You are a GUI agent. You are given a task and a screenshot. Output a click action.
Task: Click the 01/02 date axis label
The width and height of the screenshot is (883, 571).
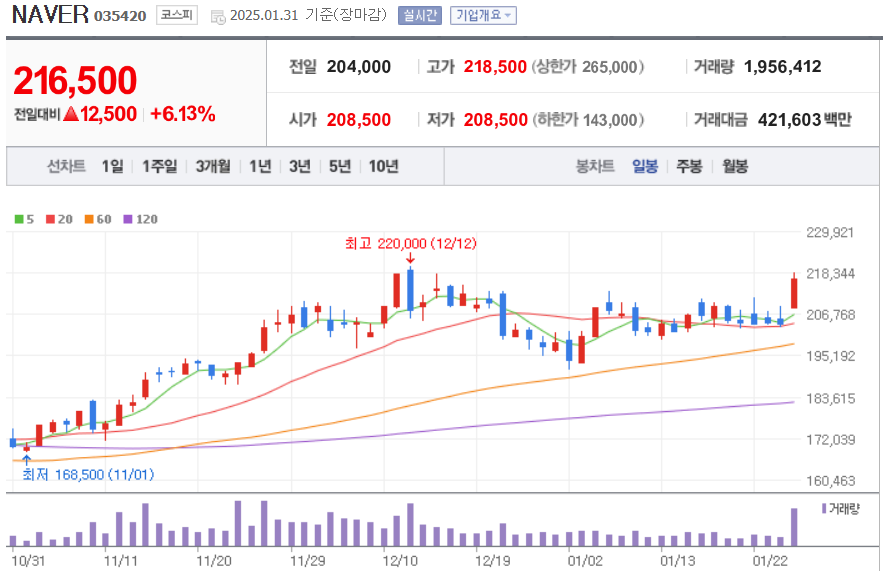pyautogui.click(x=585, y=561)
